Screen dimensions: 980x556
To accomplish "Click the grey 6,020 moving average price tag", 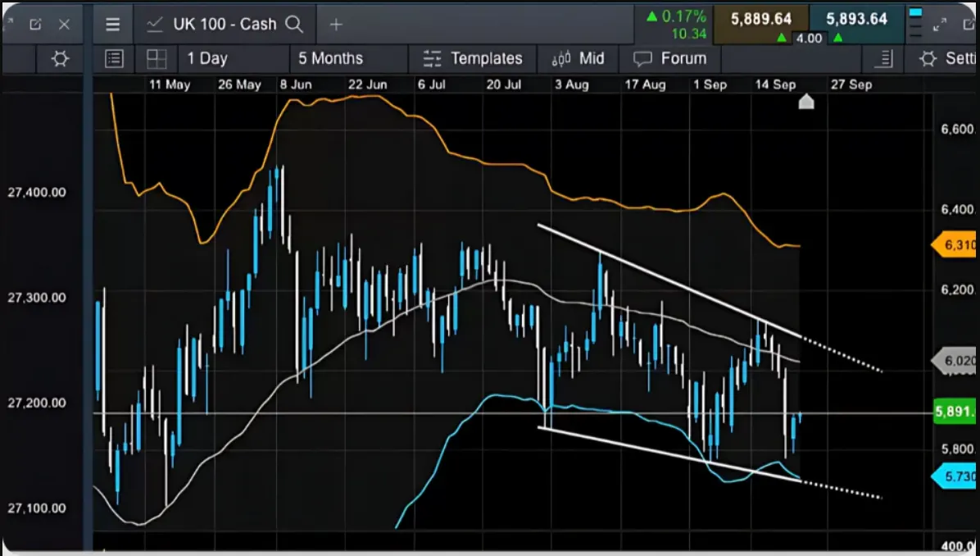I will tap(954, 361).
